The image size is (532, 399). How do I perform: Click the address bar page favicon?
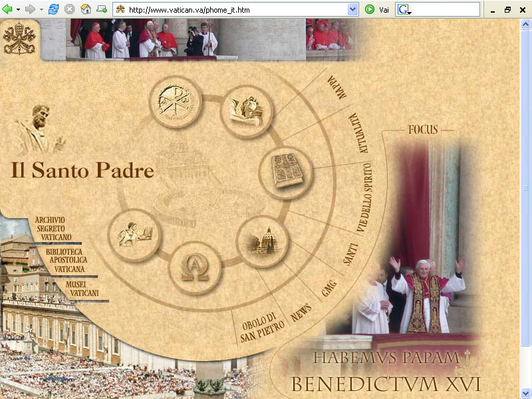[120, 9]
